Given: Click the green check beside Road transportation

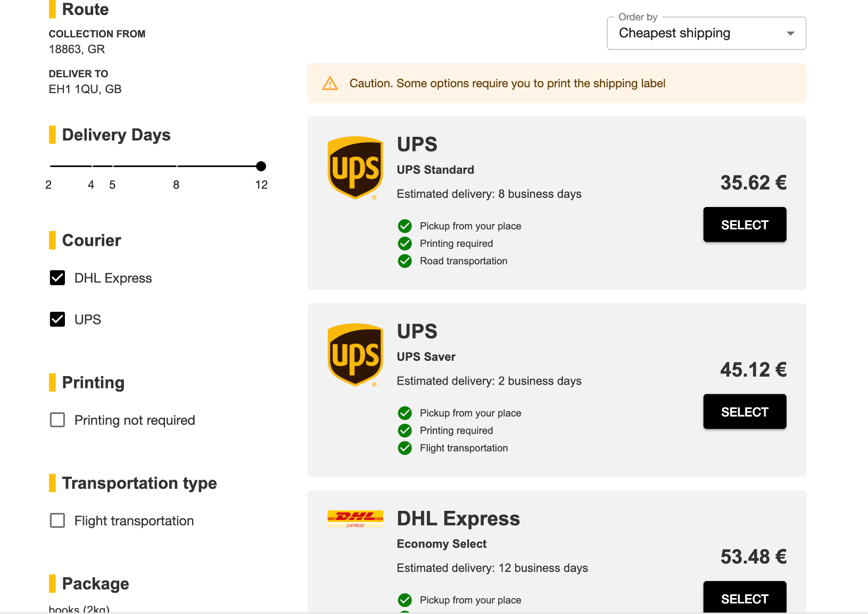Looking at the screenshot, I should coord(405,261).
